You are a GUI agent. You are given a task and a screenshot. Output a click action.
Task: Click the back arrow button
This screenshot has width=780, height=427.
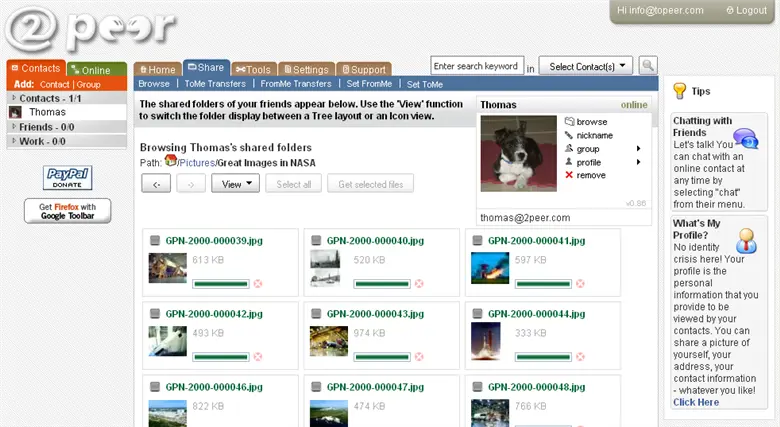(156, 184)
